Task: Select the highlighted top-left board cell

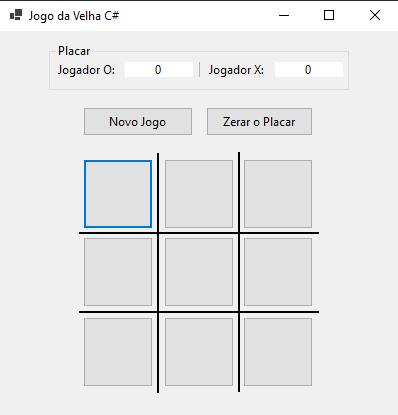Action: pos(118,194)
